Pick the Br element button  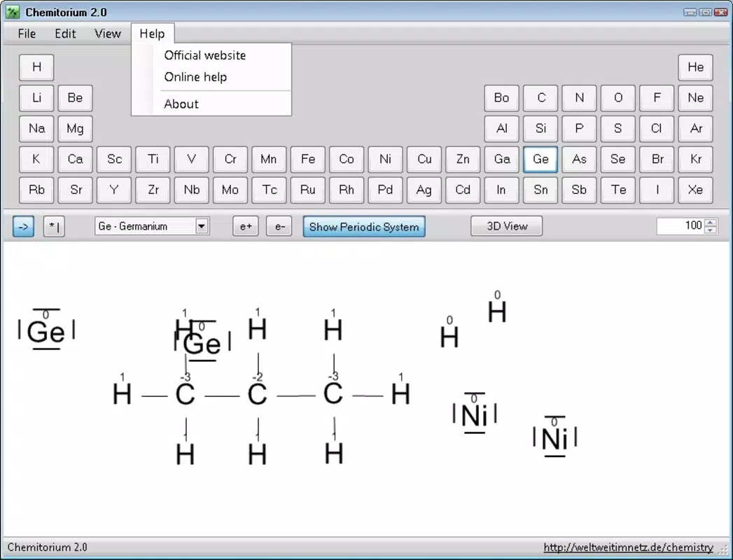click(x=657, y=160)
